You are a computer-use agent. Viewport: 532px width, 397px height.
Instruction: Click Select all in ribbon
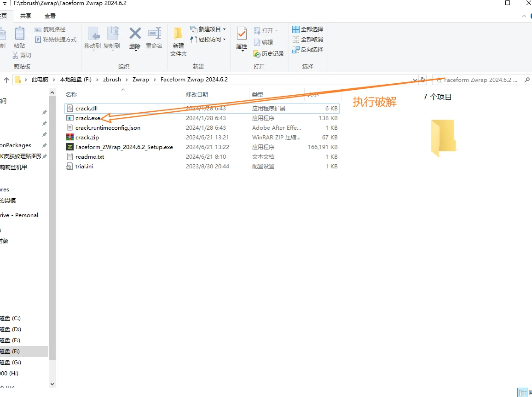tap(308, 29)
